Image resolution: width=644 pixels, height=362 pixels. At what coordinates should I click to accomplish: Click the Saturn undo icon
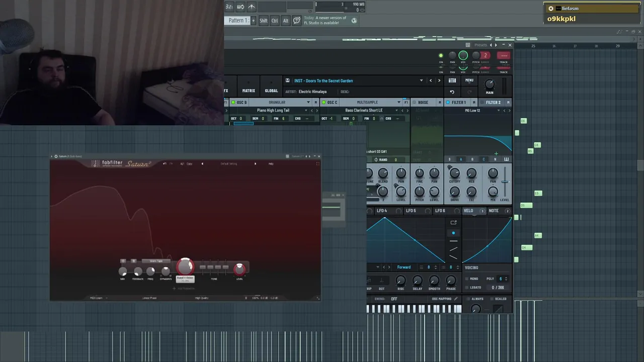coord(165,163)
